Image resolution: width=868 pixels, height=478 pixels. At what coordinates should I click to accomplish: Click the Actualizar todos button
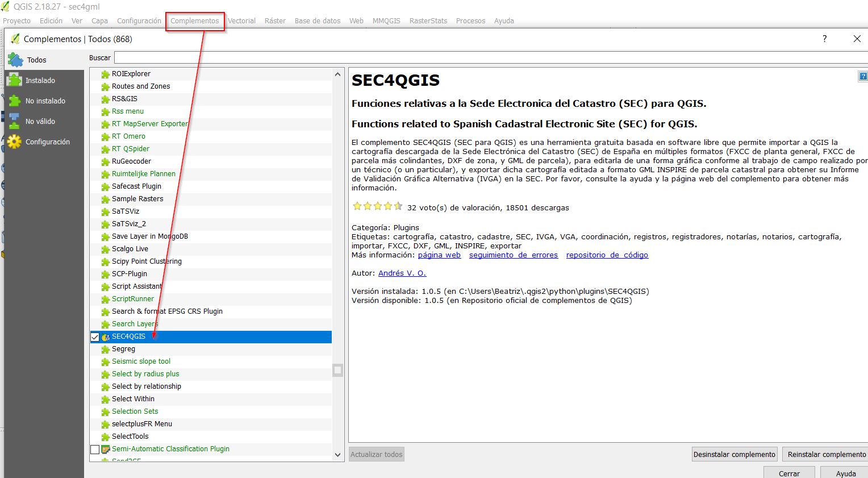(376, 454)
